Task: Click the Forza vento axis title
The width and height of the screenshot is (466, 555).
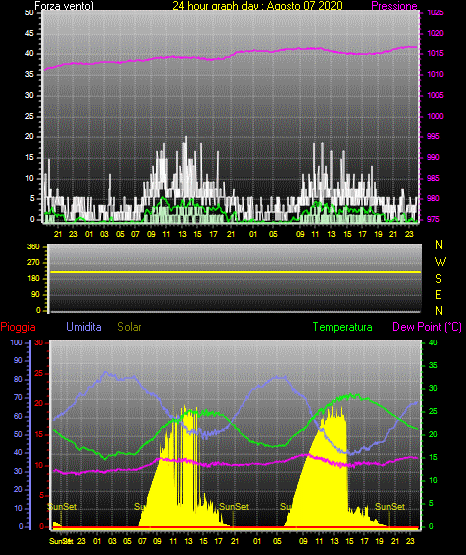Action: pyautogui.click(x=64, y=6)
